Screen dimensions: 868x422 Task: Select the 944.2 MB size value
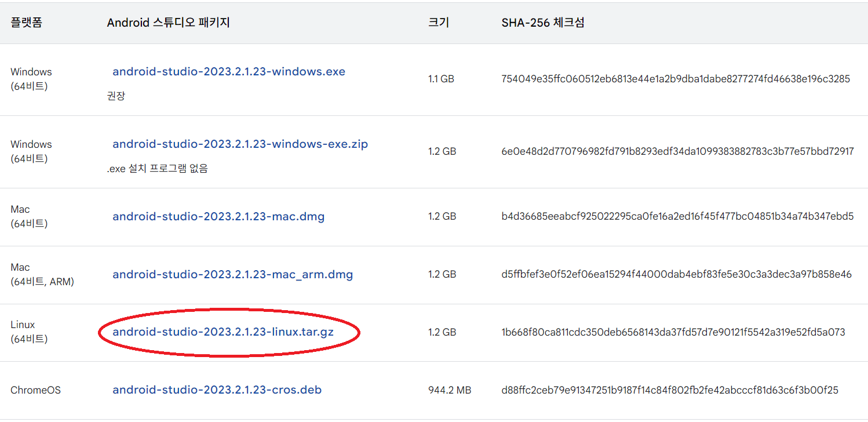click(450, 390)
